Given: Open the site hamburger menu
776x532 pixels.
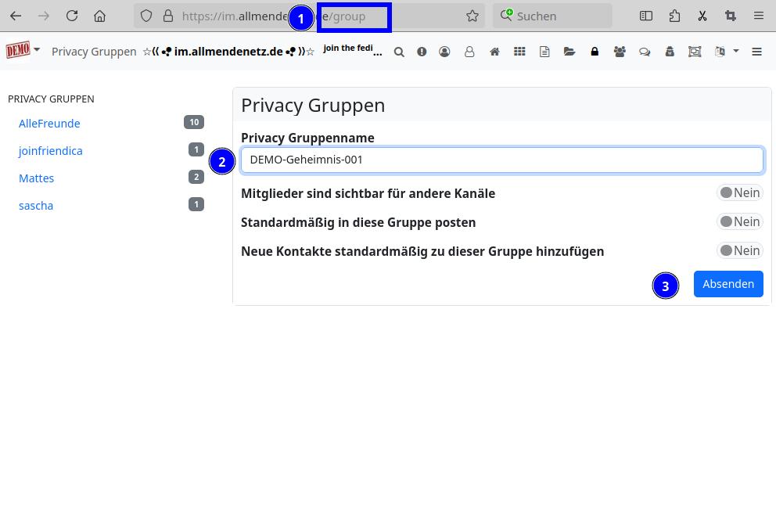Looking at the screenshot, I should 756,52.
